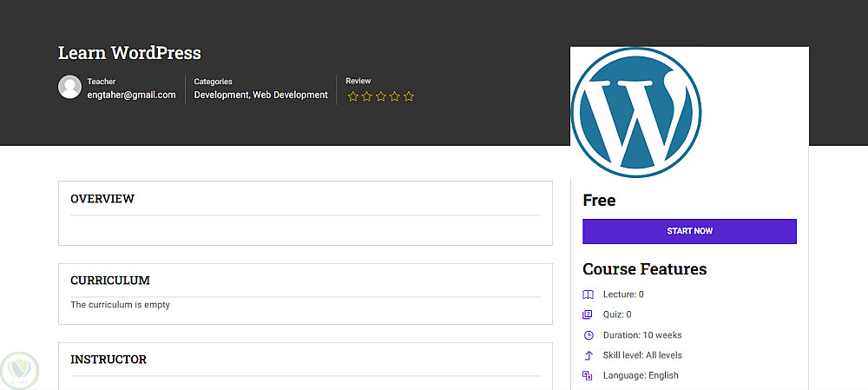Viewport: 868px width, 390px height.
Task: Click the Free price label
Action: [599, 200]
